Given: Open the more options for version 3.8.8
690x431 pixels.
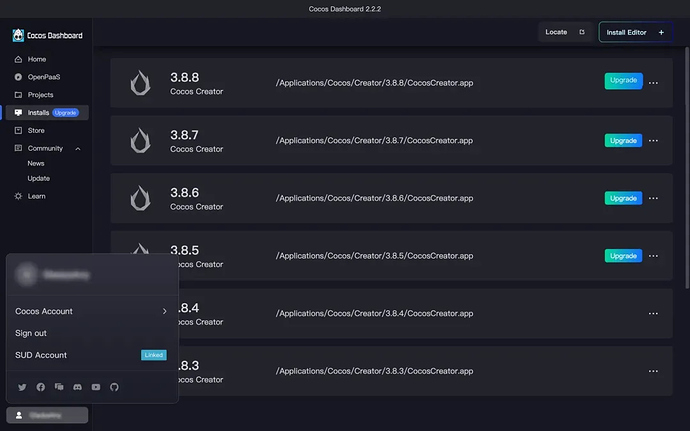Looking at the screenshot, I should pos(653,83).
